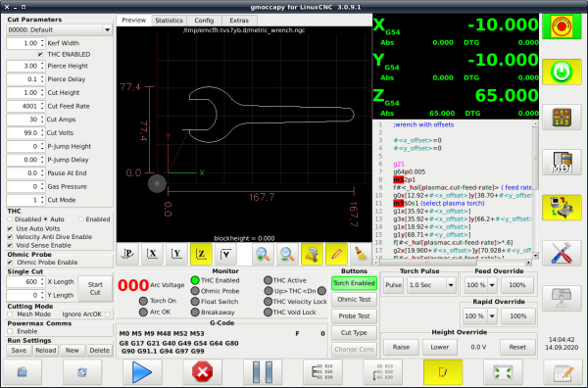
Task: Clear live plot with broom icon
Action: 361,254
